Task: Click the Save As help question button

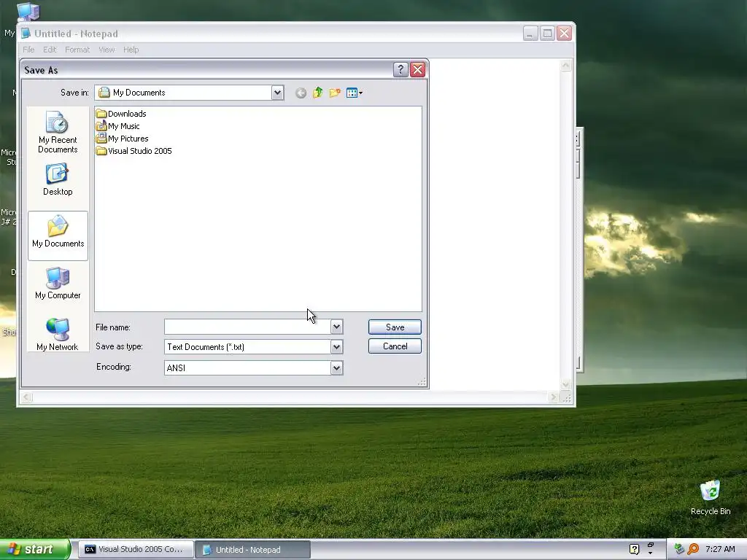Action: coord(400,69)
